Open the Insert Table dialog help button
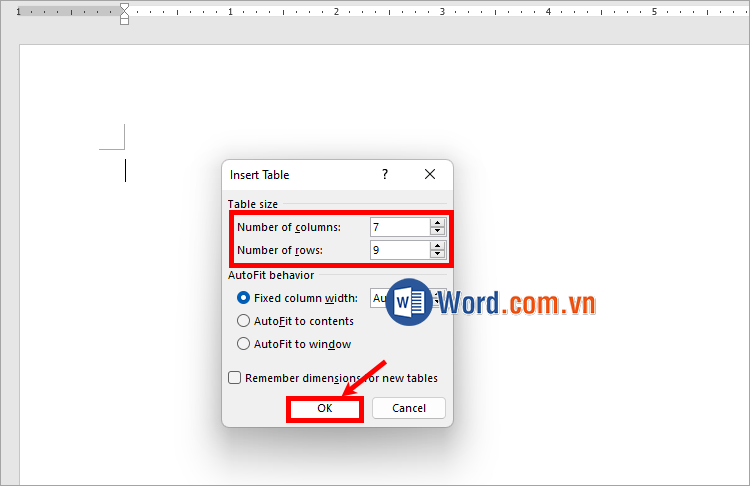Screen dimensions: 750x486 tap(385, 174)
